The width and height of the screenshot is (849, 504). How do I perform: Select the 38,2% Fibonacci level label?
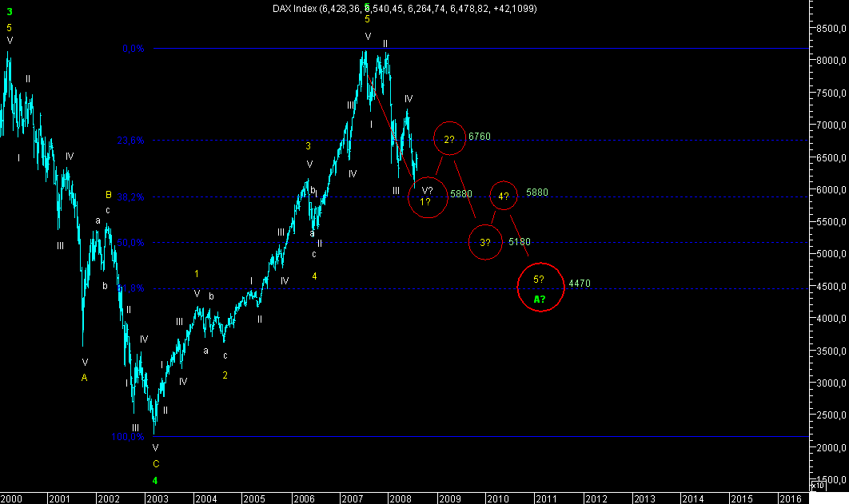coord(130,197)
